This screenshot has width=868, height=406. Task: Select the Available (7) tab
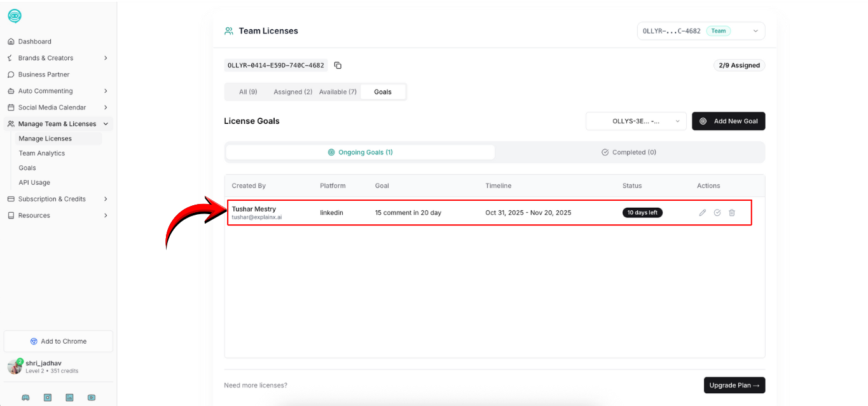338,92
